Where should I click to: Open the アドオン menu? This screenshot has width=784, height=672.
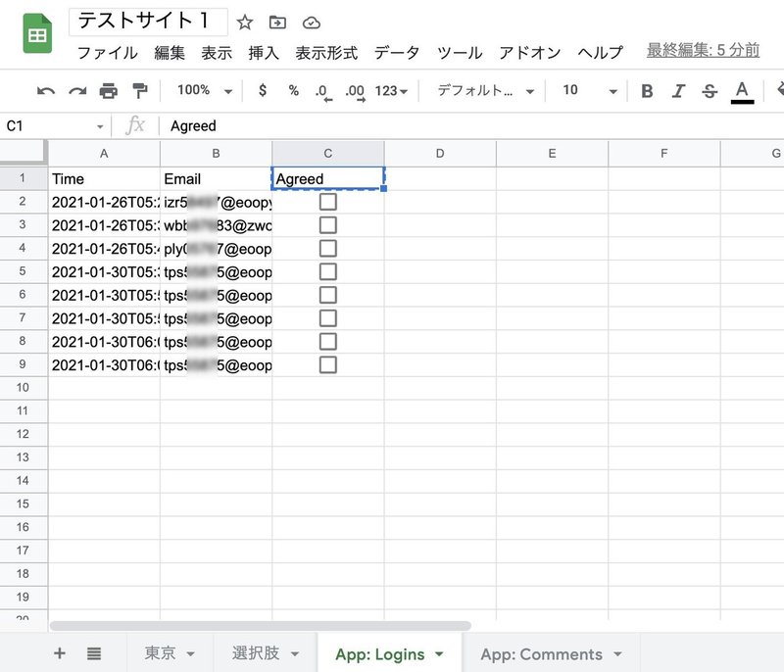pyautogui.click(x=530, y=53)
